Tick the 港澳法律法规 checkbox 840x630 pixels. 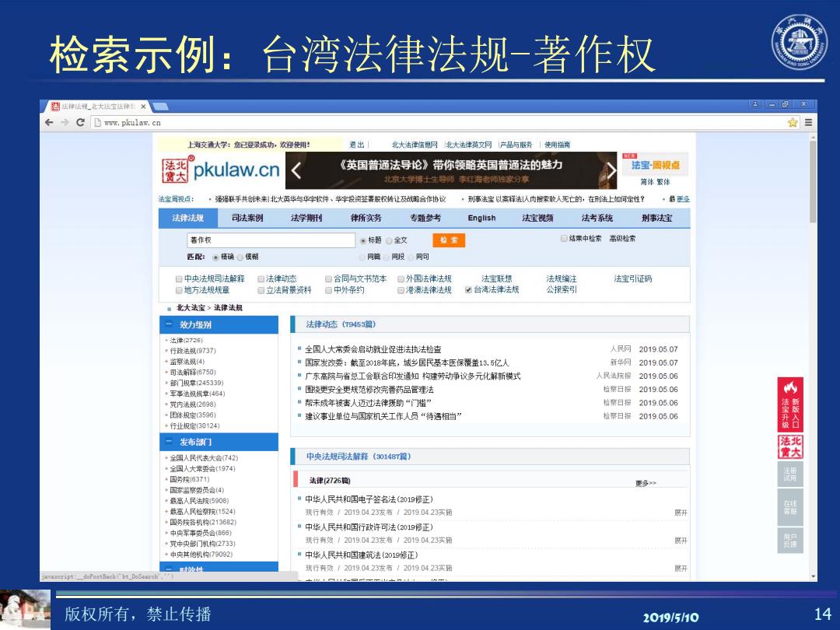(401, 290)
